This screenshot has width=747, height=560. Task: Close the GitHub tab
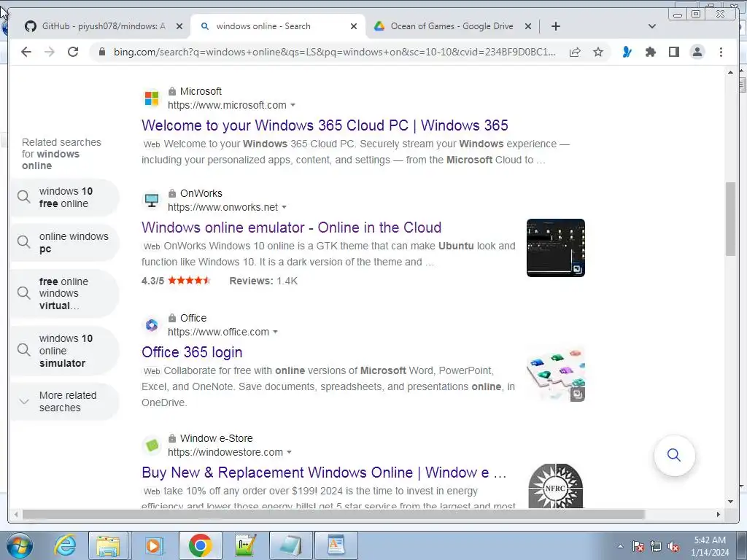pos(179,26)
